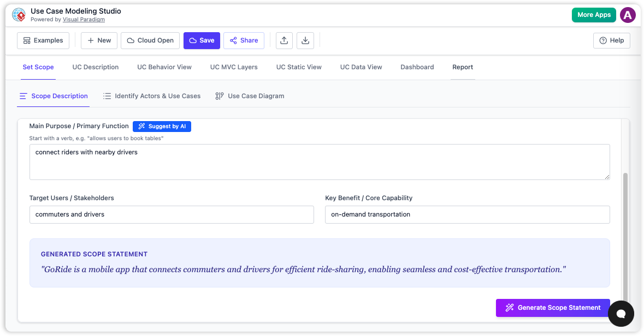The height and width of the screenshot is (336, 644).
Task: Open the account avatar menu
Action: [x=628, y=15]
